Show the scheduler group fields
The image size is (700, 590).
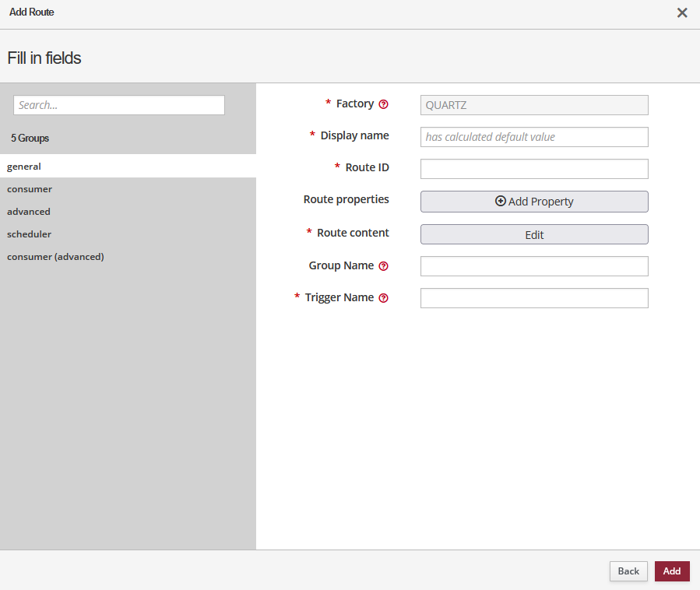pos(30,234)
